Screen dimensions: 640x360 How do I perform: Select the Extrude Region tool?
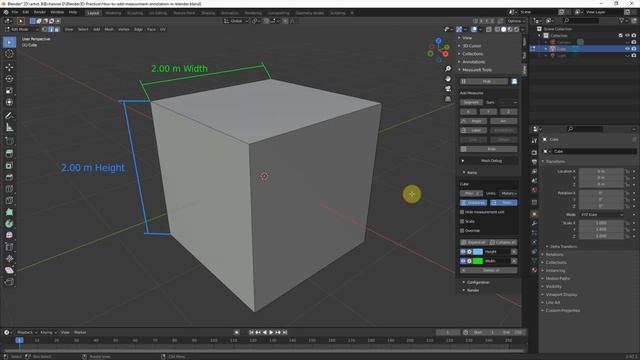point(9,153)
